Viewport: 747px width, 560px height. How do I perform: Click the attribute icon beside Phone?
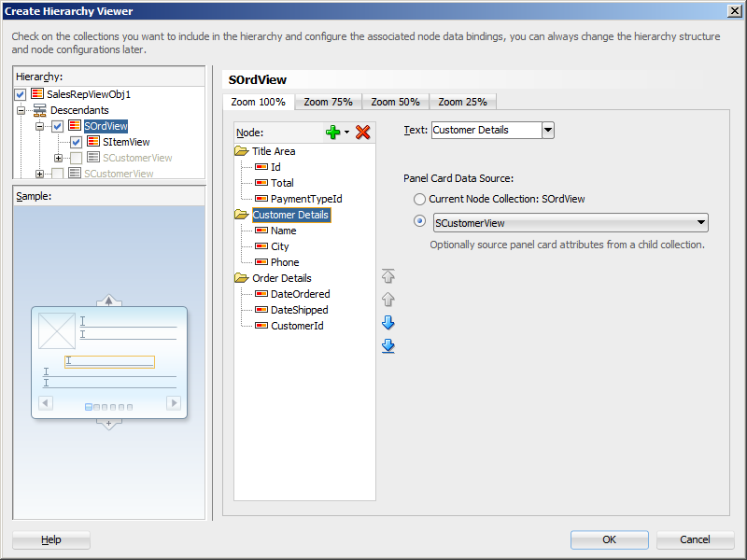261,262
